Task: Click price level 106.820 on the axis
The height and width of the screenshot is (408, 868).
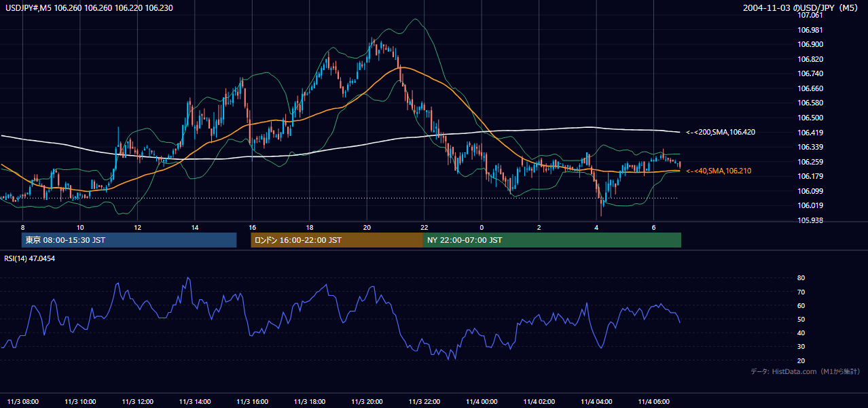Action: (x=811, y=59)
